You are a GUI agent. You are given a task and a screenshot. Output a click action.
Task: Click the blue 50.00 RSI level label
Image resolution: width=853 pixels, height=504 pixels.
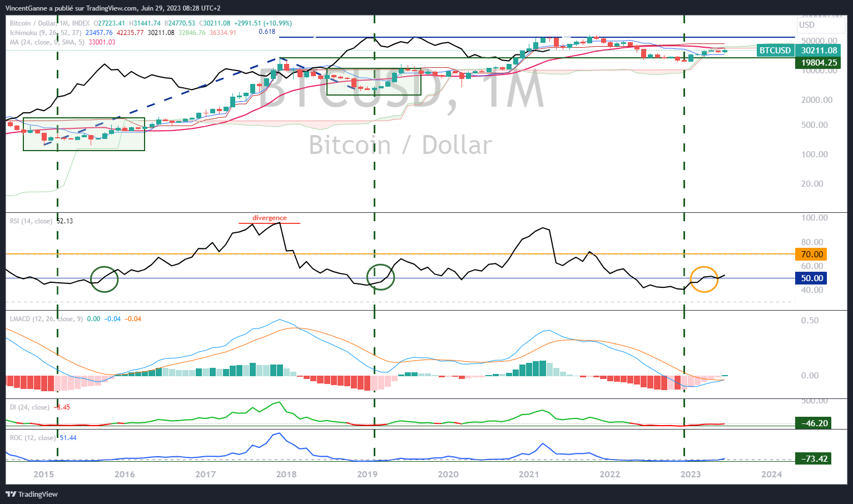point(811,278)
